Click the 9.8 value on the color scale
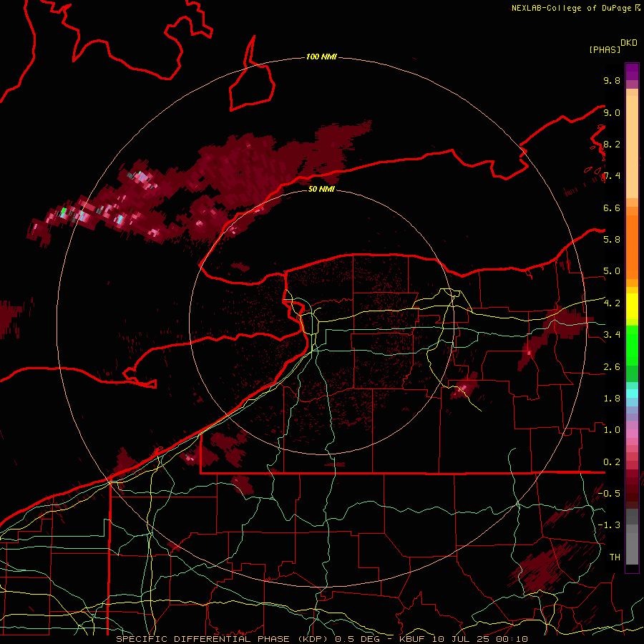 (x=612, y=80)
